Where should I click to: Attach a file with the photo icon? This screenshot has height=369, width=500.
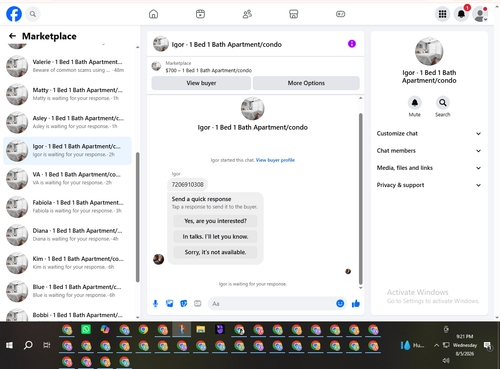click(x=170, y=303)
